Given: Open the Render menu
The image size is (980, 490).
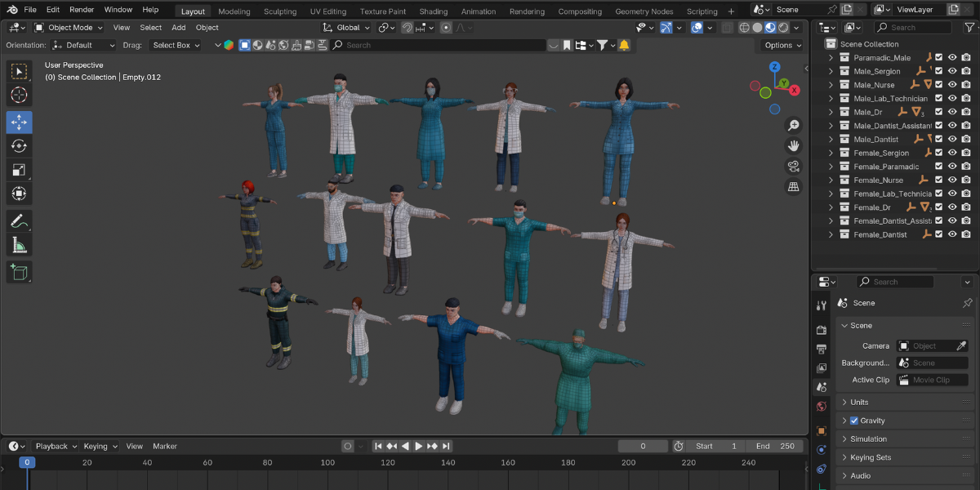Looking at the screenshot, I should tap(82, 10).
